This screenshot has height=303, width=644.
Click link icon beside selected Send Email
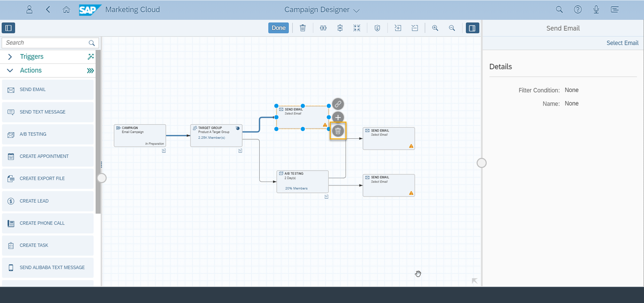pyautogui.click(x=338, y=104)
